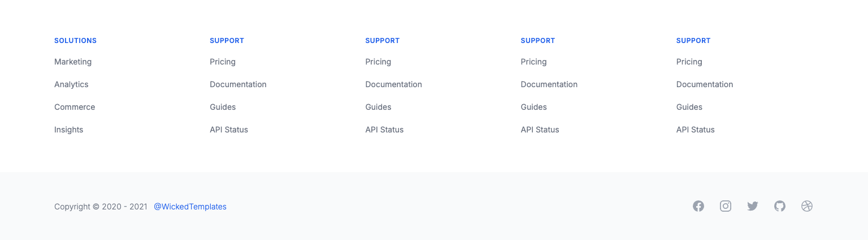Select Guides in the third Support column

point(533,107)
